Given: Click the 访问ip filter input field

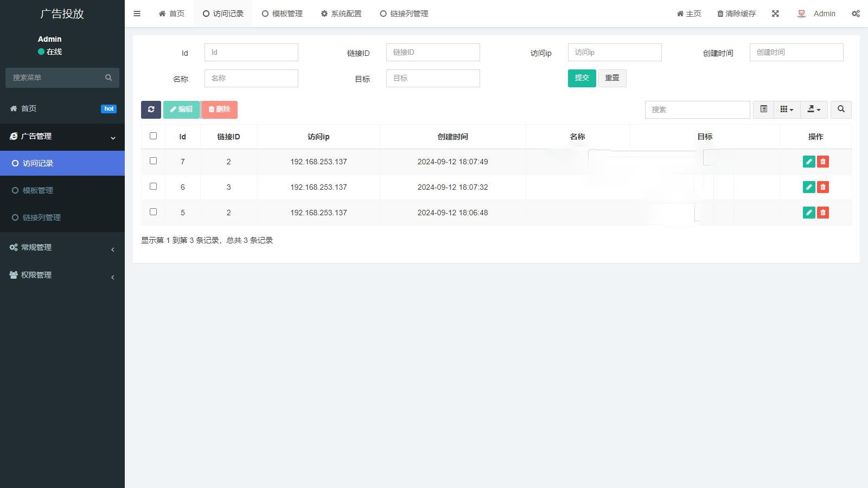Looking at the screenshot, I should click(x=614, y=52).
